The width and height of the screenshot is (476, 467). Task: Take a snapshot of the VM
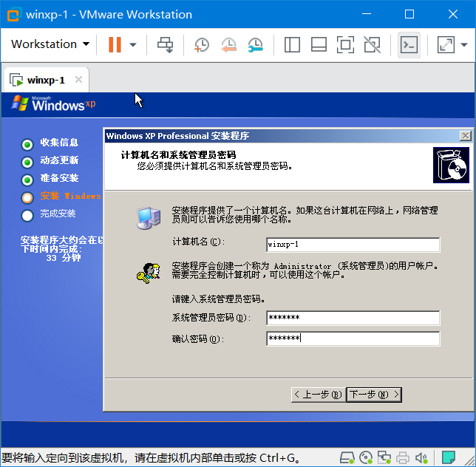point(202,45)
